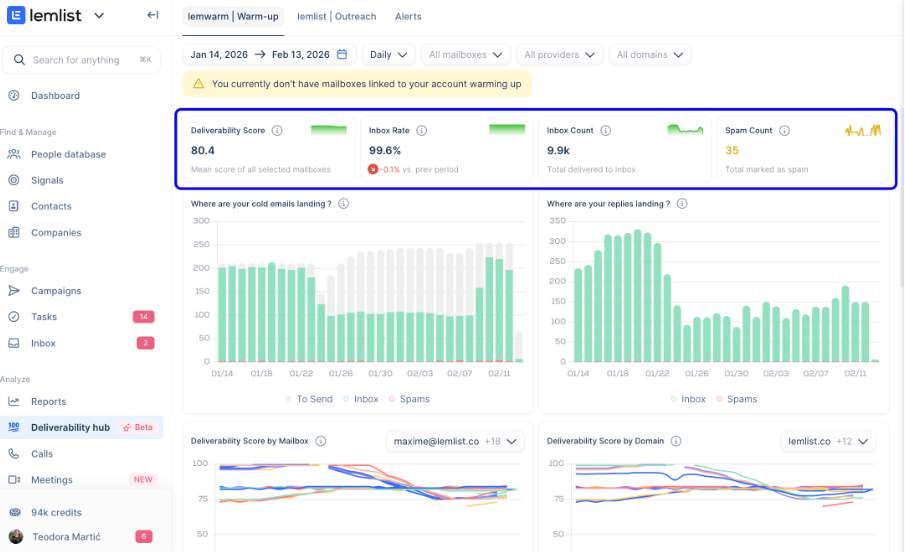
Task: Click the Deliverability Score green sparkline
Action: pyautogui.click(x=329, y=130)
